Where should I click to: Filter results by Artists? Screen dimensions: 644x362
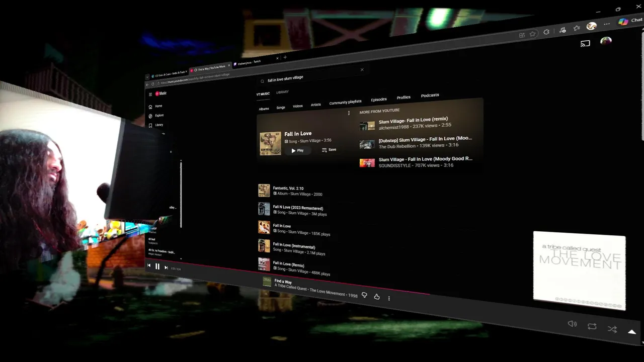point(316,105)
